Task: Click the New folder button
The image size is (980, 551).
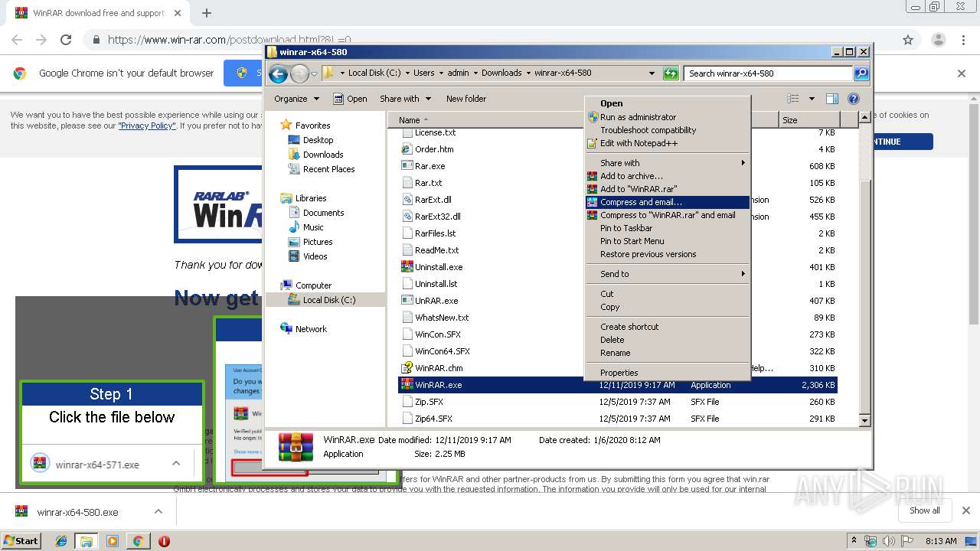Action: click(x=466, y=99)
